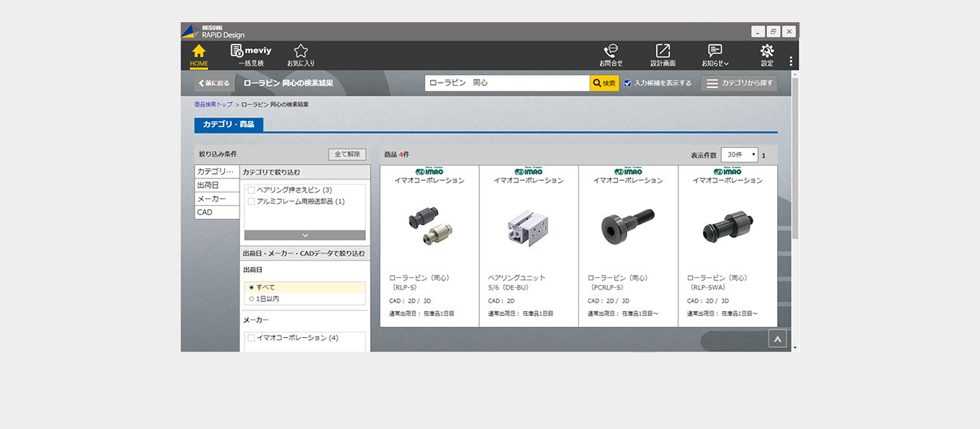980x429 pixels.
Task: Select the 1日以内 shipping radio button
Action: pyautogui.click(x=251, y=299)
